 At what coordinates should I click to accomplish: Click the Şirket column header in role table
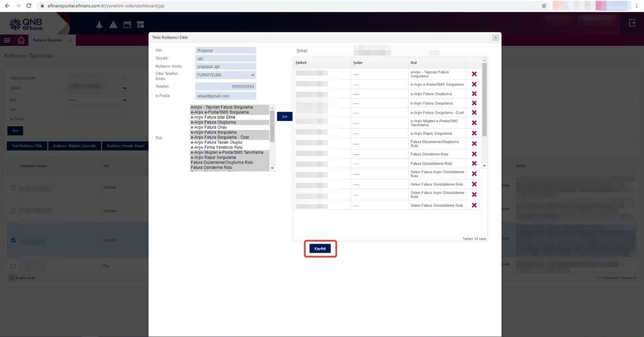[322, 62]
